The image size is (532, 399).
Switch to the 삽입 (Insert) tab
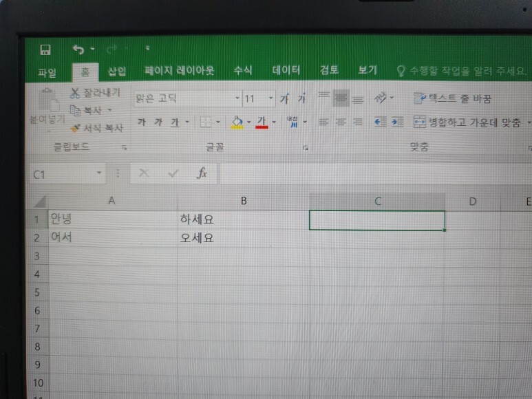(117, 72)
